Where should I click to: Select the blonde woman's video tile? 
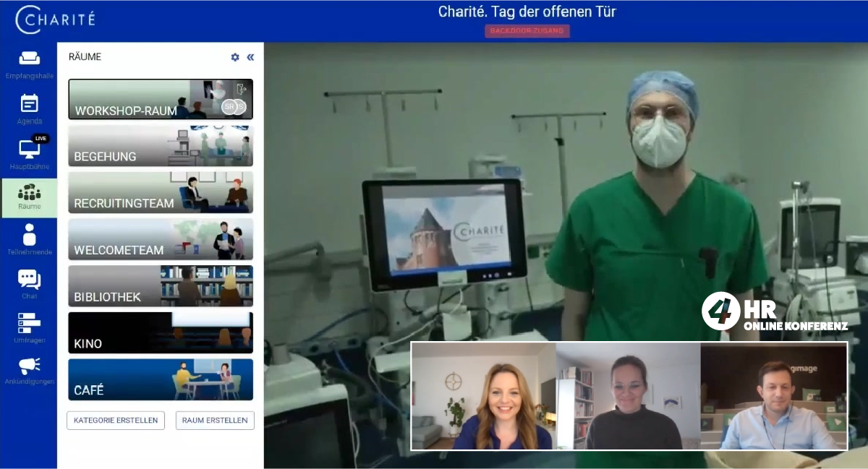(484, 396)
